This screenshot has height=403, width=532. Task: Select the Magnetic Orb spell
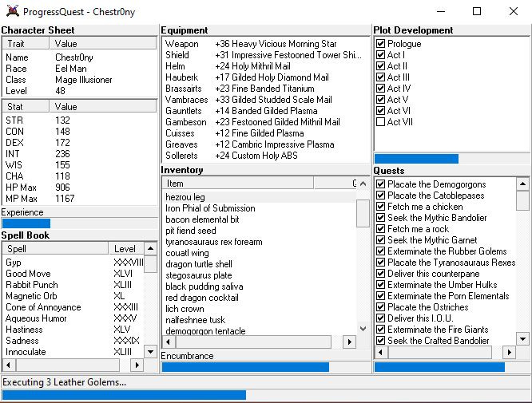coord(74,296)
